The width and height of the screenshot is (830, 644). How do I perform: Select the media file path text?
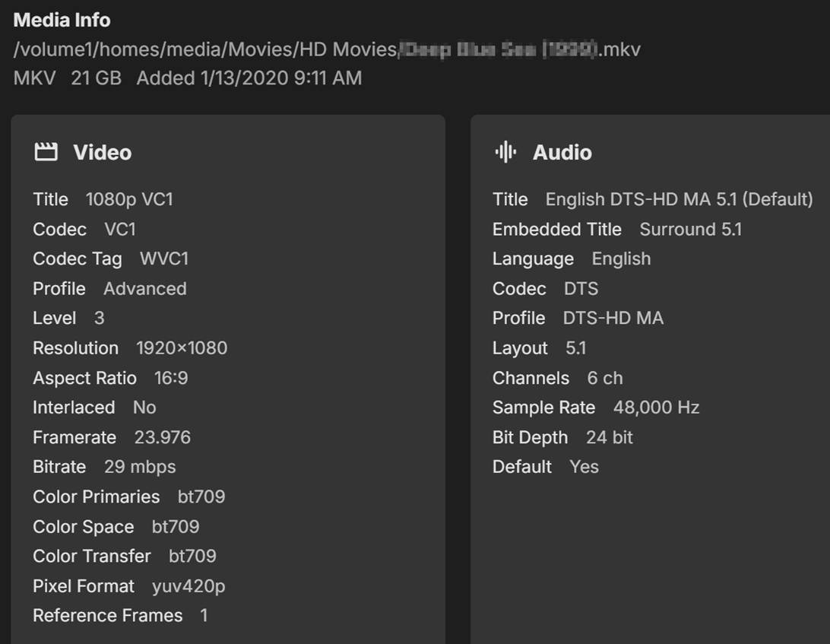tap(327, 50)
